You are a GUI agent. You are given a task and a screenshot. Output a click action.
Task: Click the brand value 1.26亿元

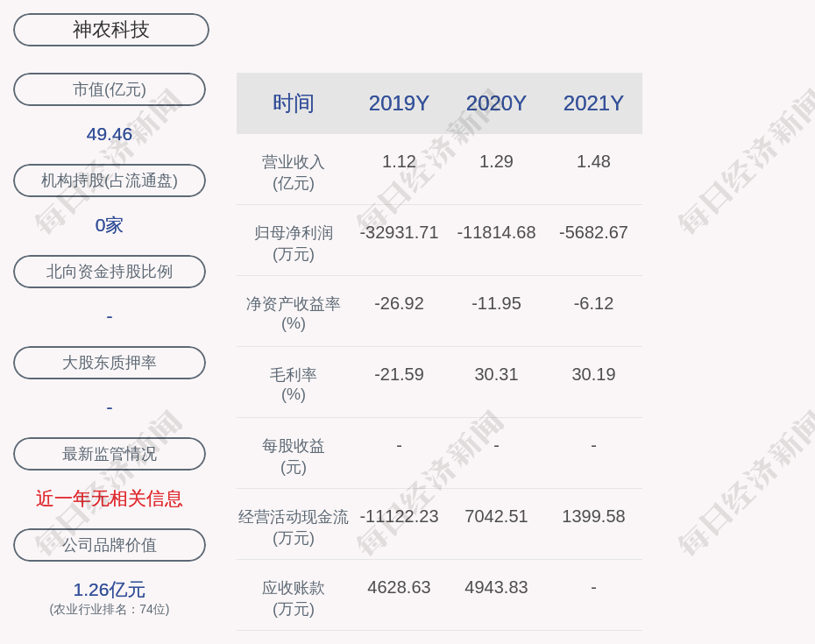coord(110,590)
